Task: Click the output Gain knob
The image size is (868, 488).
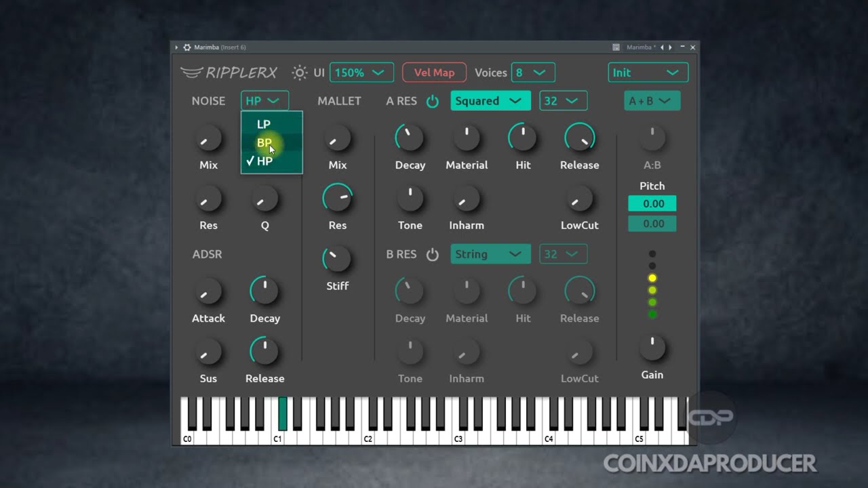Action: pyautogui.click(x=652, y=348)
